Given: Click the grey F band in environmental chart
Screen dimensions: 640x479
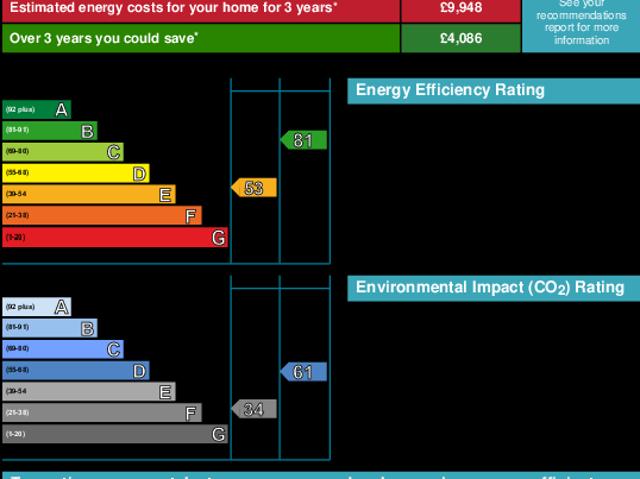Looking at the screenshot, I should [x=102, y=413].
